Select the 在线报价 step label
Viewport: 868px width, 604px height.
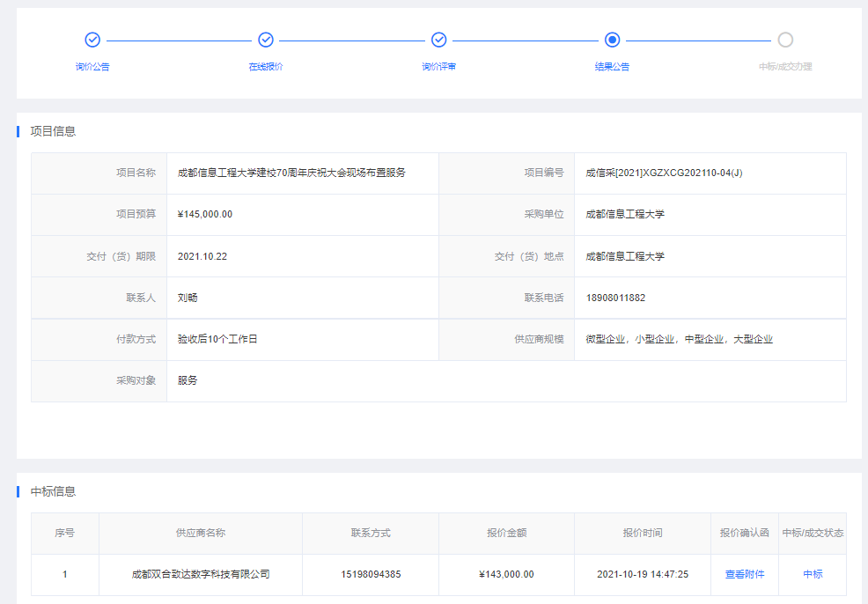pyautogui.click(x=266, y=66)
